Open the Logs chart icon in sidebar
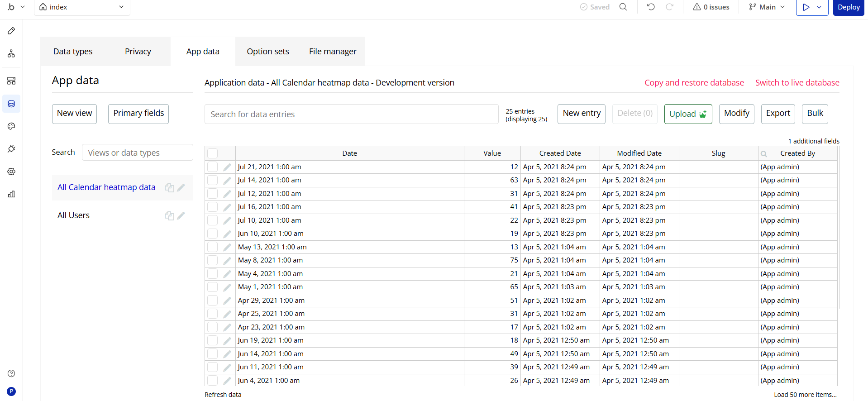 (11, 194)
